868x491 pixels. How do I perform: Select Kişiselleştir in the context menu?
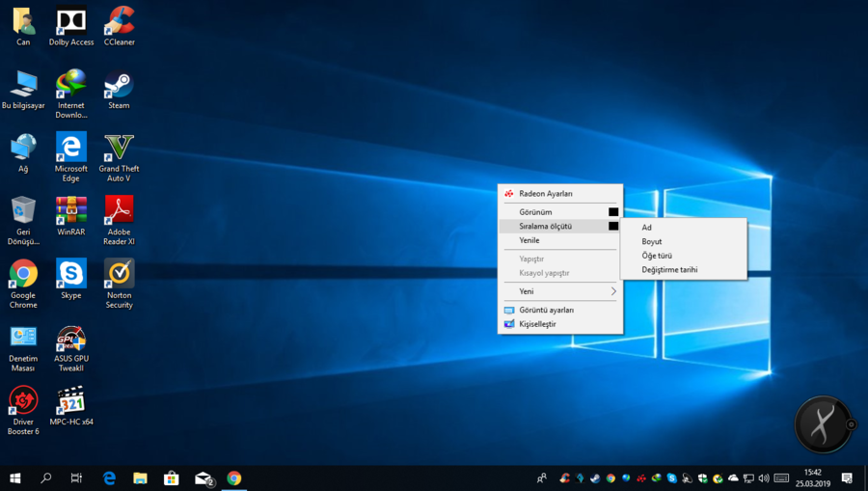pos(537,324)
